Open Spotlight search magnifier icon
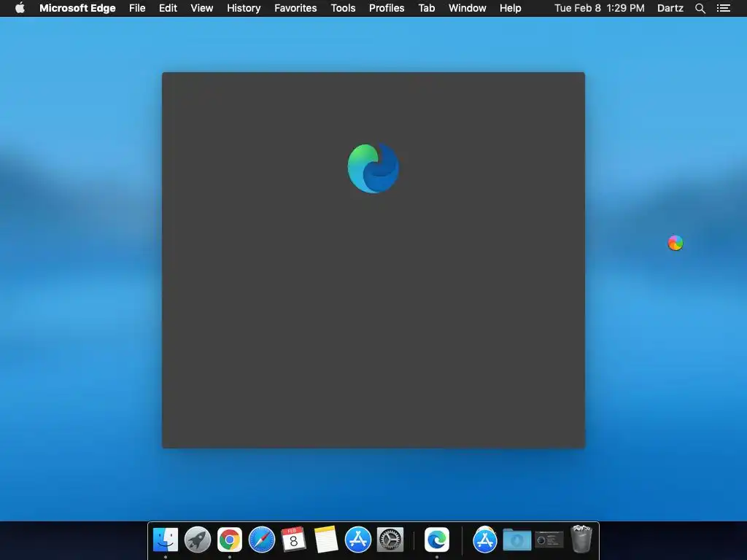 pyautogui.click(x=700, y=8)
